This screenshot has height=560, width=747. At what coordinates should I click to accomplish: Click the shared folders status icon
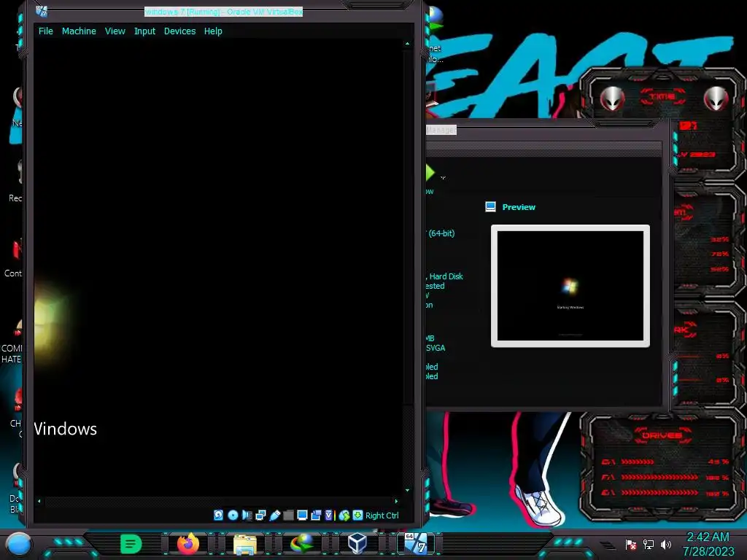point(288,516)
